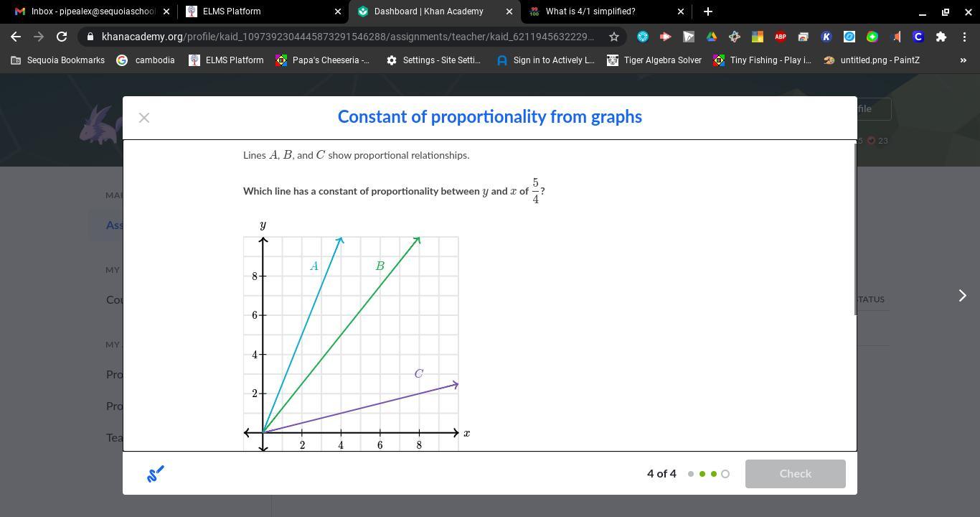Open the blue K extension
The height and width of the screenshot is (517, 980).
(826, 37)
